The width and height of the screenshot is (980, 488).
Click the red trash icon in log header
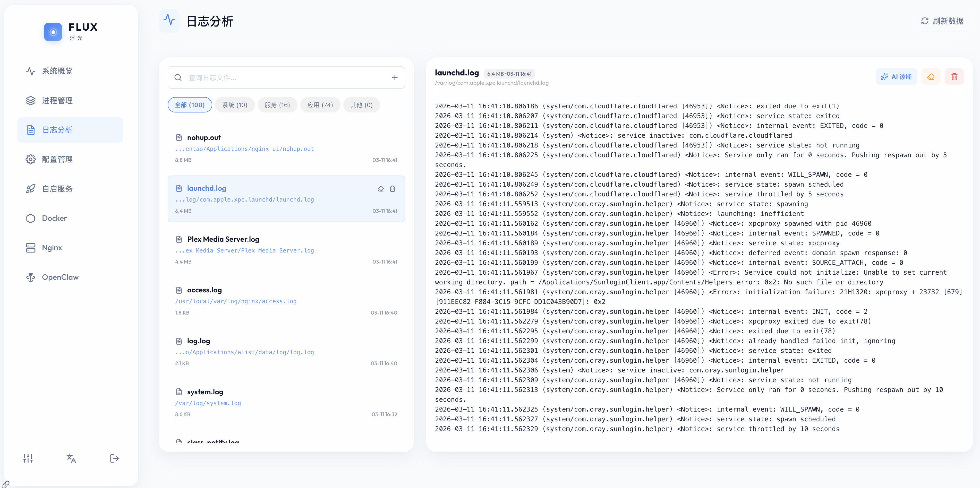click(954, 77)
